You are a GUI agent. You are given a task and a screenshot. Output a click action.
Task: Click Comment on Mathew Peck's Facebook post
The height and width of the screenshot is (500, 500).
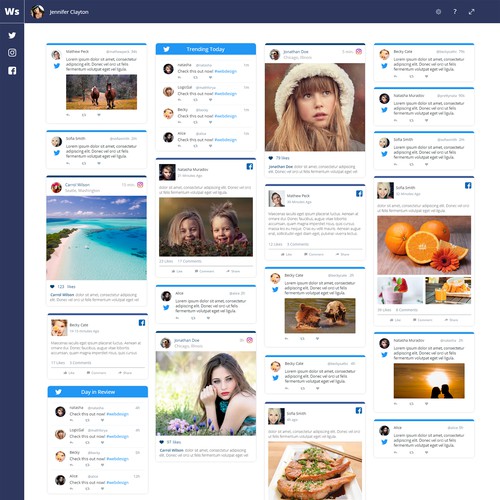314,254
